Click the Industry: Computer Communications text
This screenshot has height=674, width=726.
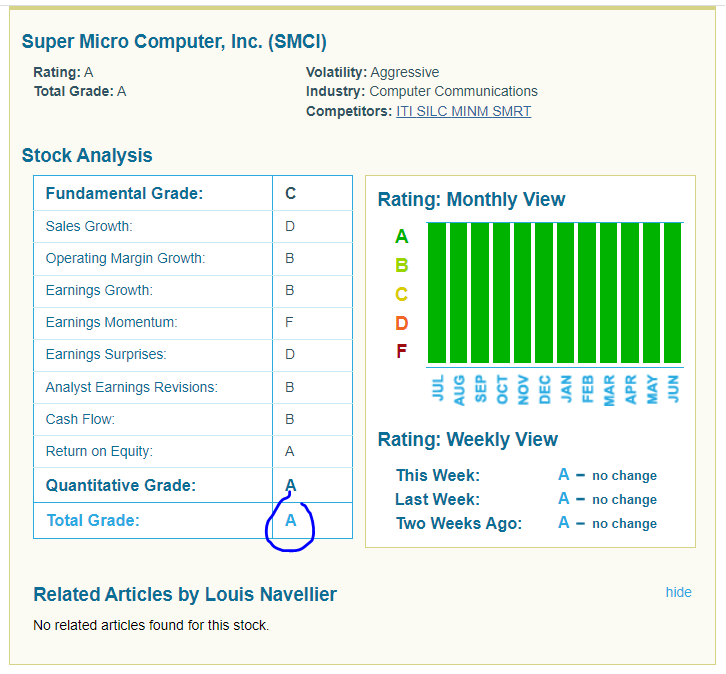pyautogui.click(x=421, y=91)
